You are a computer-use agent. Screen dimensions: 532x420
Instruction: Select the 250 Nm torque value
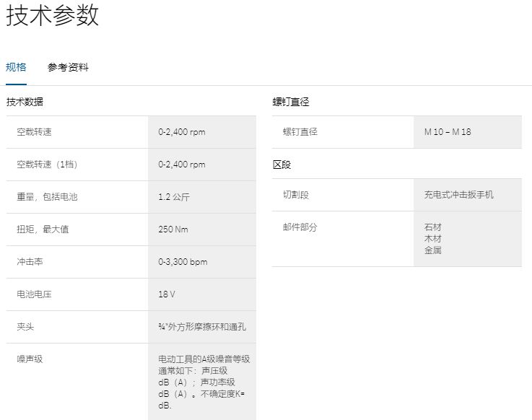coord(173,229)
